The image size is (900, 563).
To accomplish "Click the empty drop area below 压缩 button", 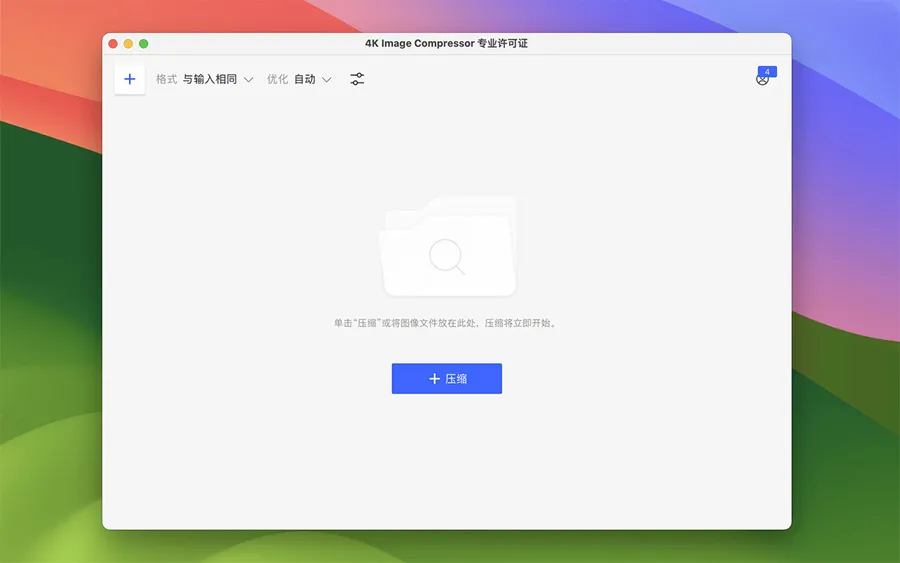I will pos(446,460).
